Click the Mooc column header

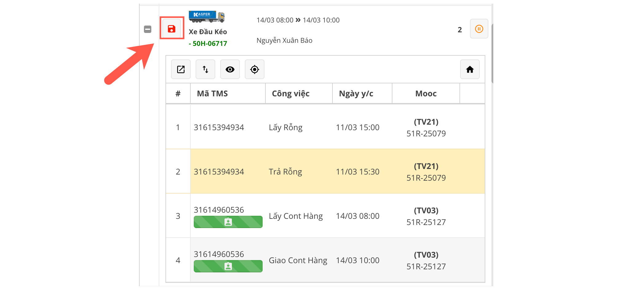(x=426, y=94)
